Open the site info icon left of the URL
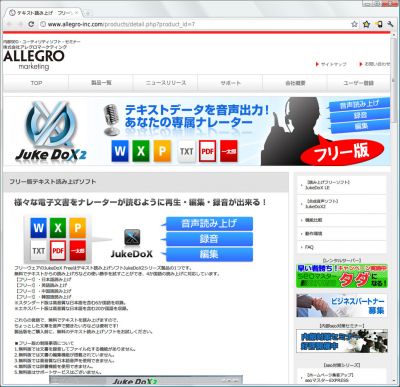The height and width of the screenshot is (387, 400). click(43, 24)
